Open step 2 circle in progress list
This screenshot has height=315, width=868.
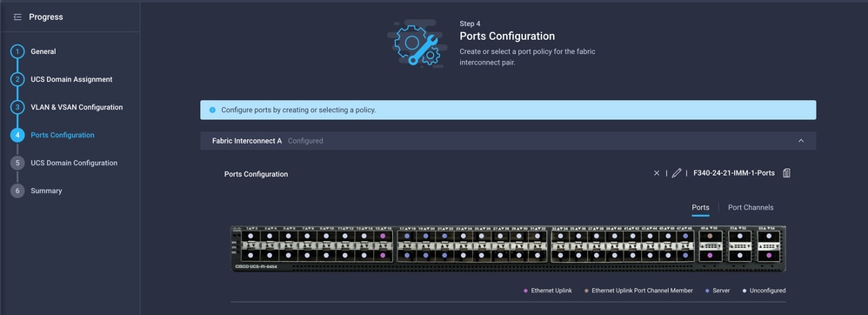17,79
